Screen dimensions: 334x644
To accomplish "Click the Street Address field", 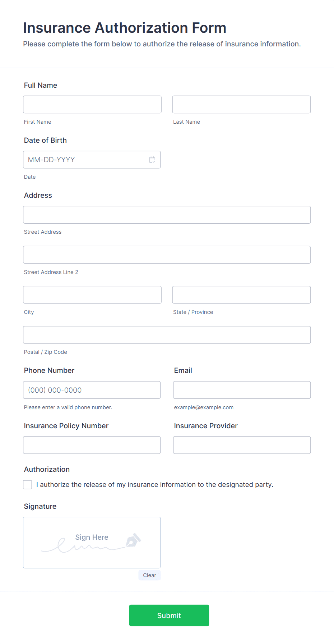I will point(167,215).
